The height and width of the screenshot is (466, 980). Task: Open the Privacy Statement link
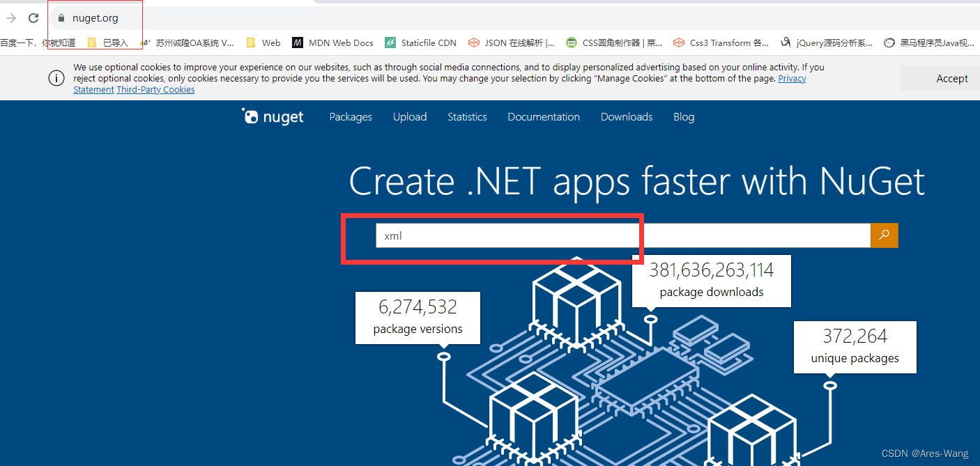click(792, 78)
